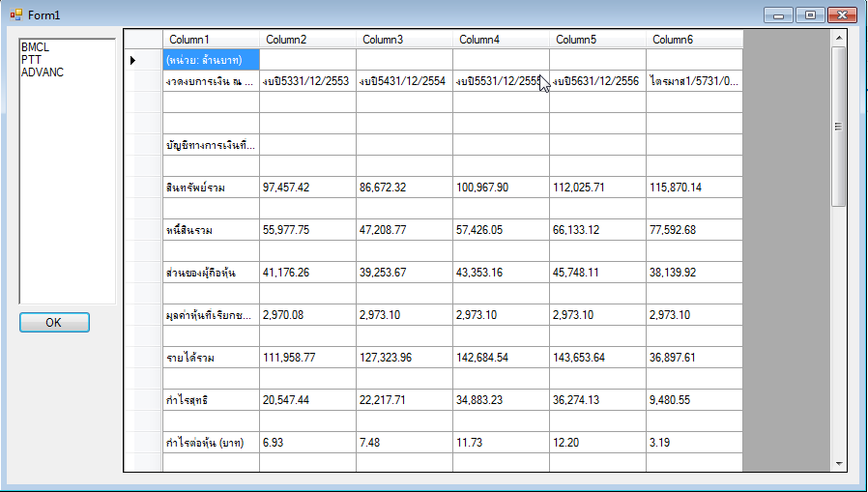Select cell value 43,353.16
Image resolution: width=868 pixels, height=492 pixels.
click(501, 273)
